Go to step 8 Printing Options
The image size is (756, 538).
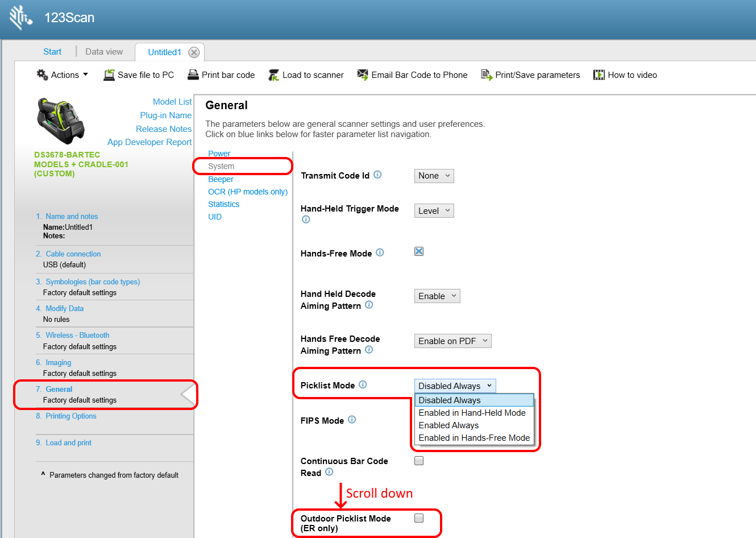(71, 416)
